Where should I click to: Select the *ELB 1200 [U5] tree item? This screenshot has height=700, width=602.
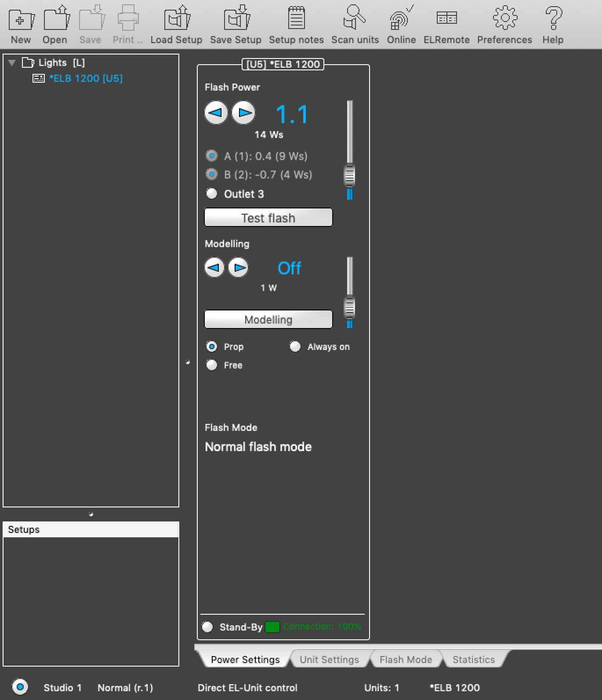(86, 78)
